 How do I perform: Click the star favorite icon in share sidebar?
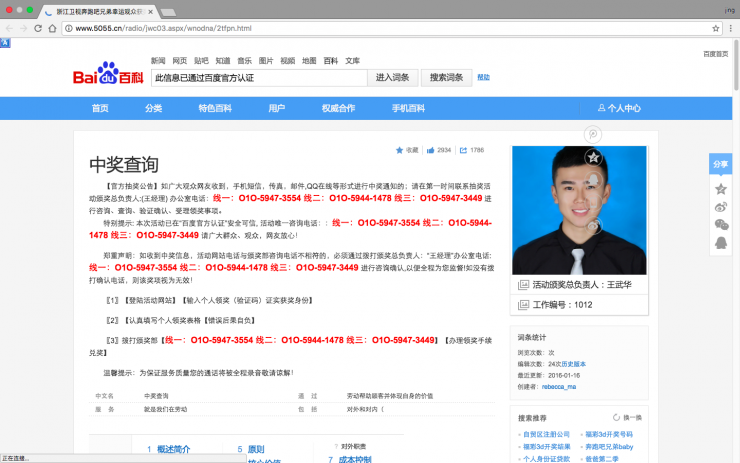pyautogui.click(x=720, y=188)
